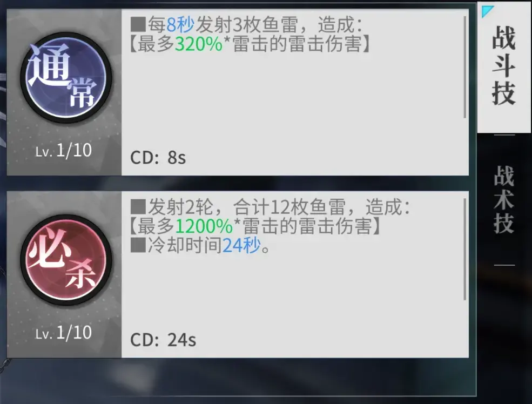Click the green 1200% damage value
The height and width of the screenshot is (404, 532).
(x=204, y=226)
